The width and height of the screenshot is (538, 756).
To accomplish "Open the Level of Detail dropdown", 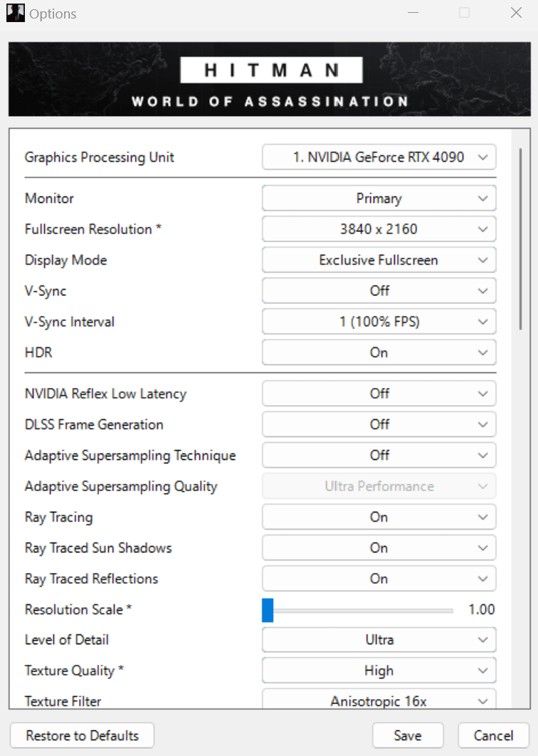I will pos(379,640).
